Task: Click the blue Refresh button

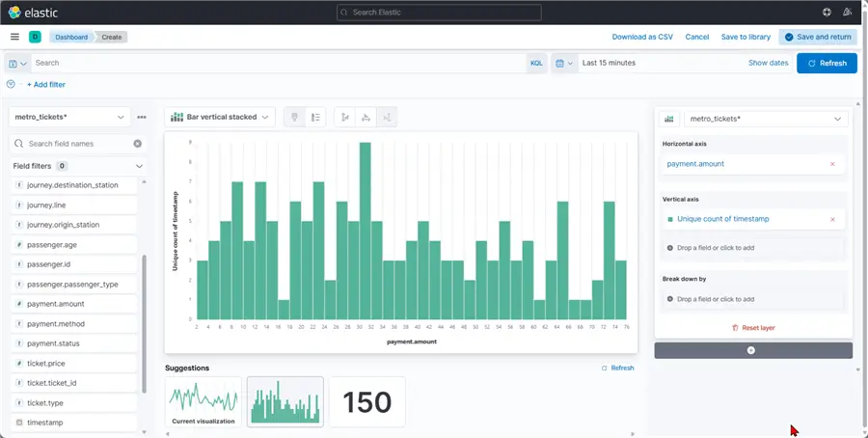Action: 827,63
